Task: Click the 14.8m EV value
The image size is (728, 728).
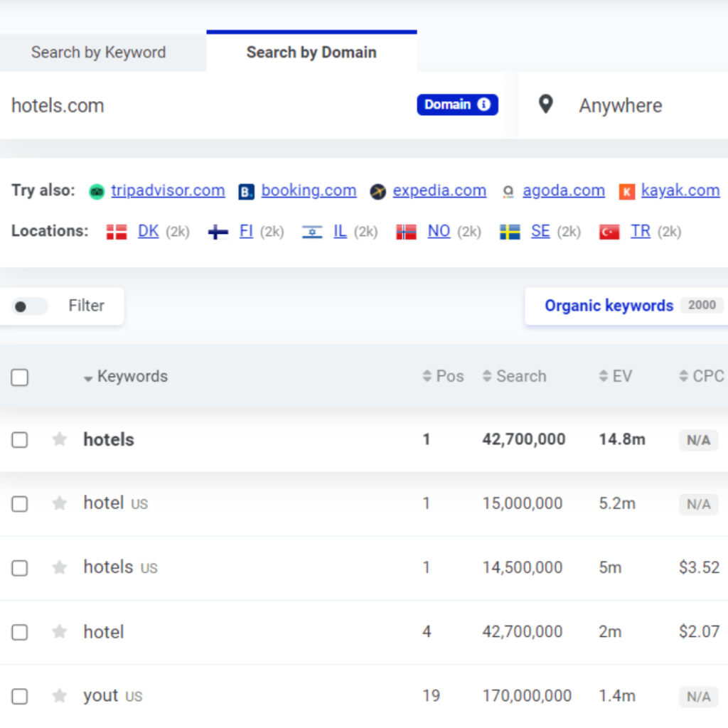Action: click(622, 439)
